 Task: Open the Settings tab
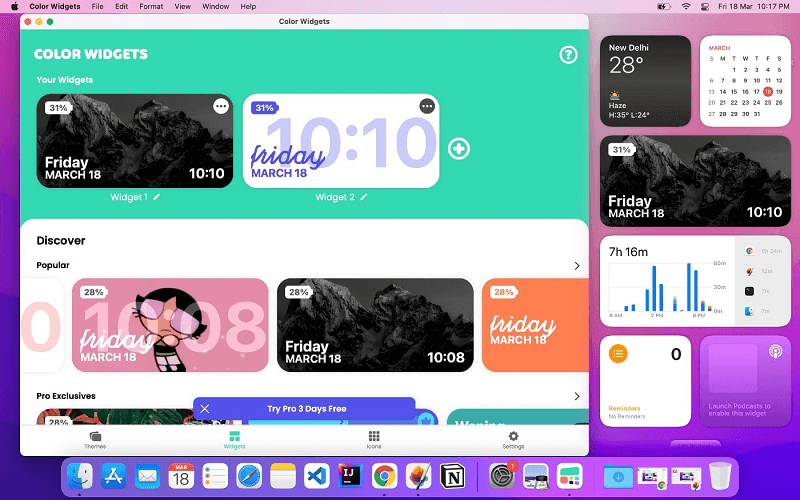pos(513,440)
